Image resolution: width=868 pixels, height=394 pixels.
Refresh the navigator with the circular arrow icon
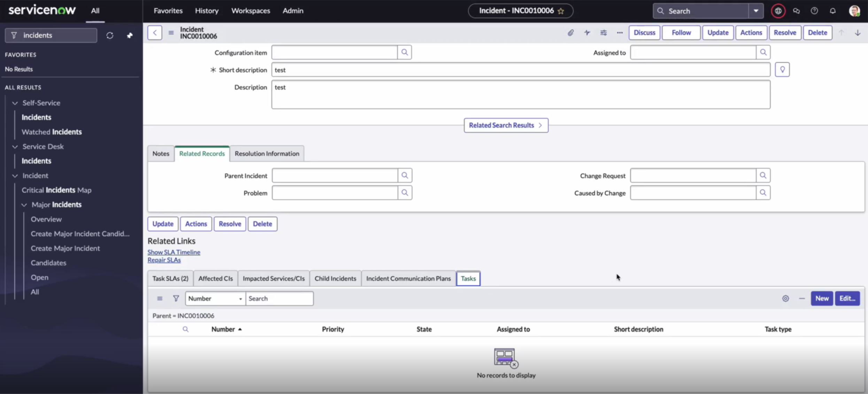click(x=110, y=36)
